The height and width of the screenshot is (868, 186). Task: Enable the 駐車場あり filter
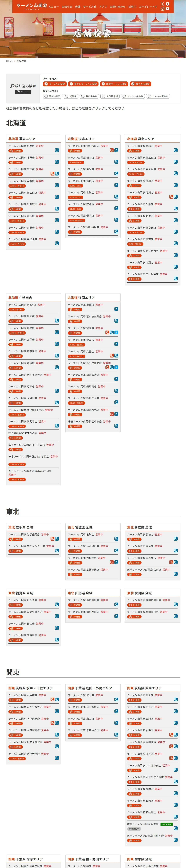90,96
